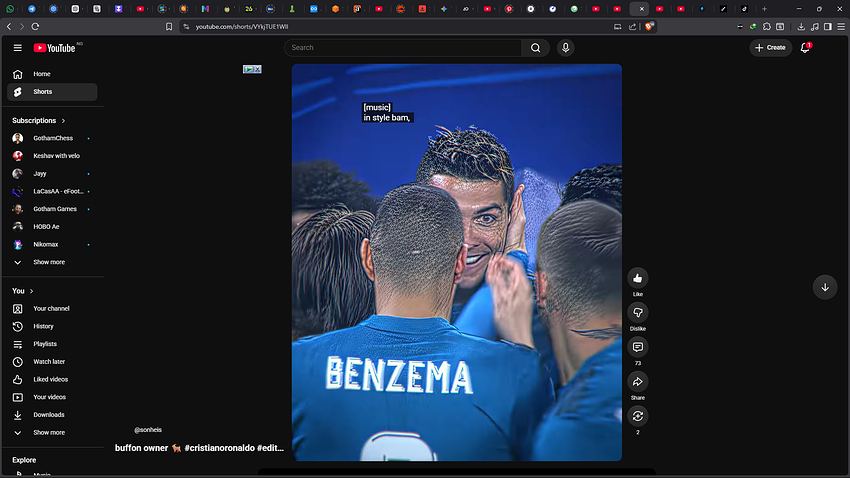The width and height of the screenshot is (850, 478).
Task: Open Your channel
Action: click(52, 308)
